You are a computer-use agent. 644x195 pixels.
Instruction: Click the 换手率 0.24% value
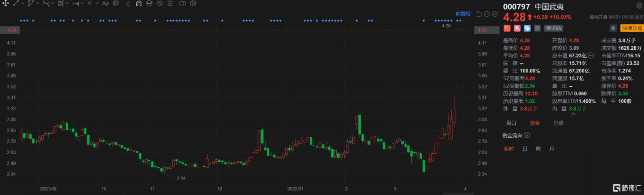pos(625,78)
